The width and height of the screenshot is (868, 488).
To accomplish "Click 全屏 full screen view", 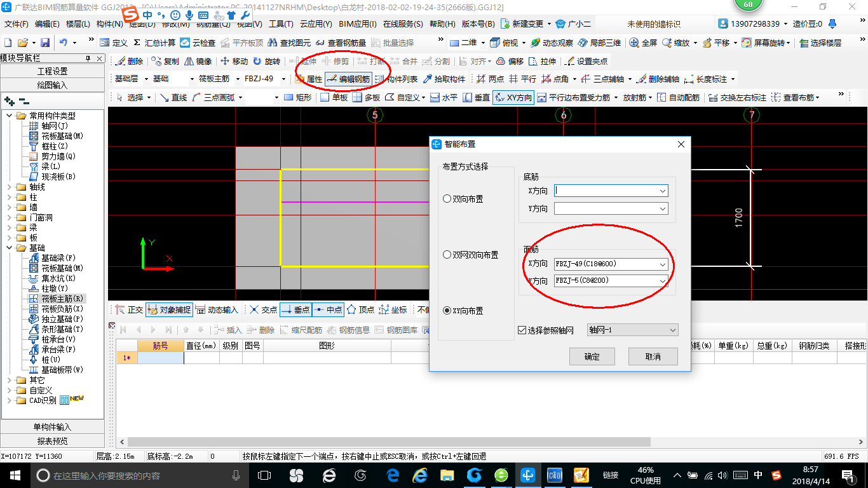I will tap(643, 43).
